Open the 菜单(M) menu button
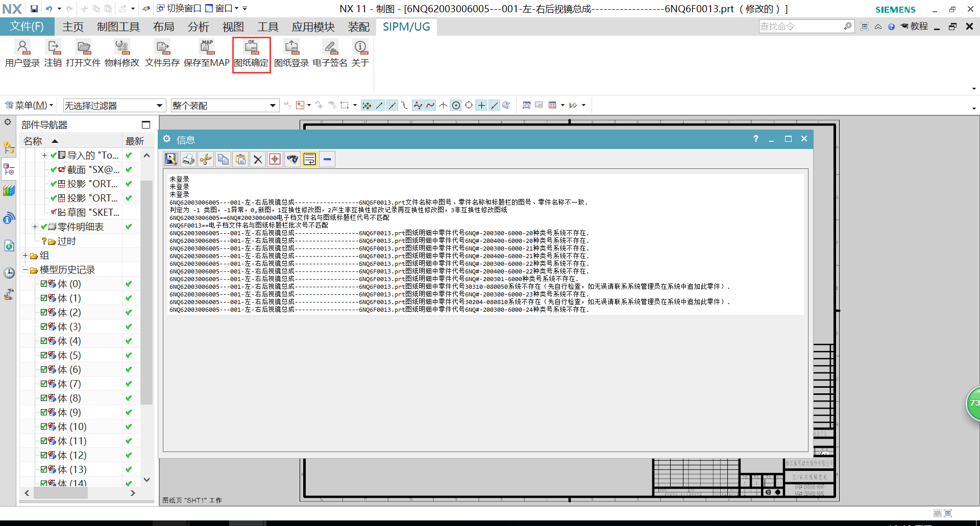This screenshot has height=526, width=980. (30, 106)
